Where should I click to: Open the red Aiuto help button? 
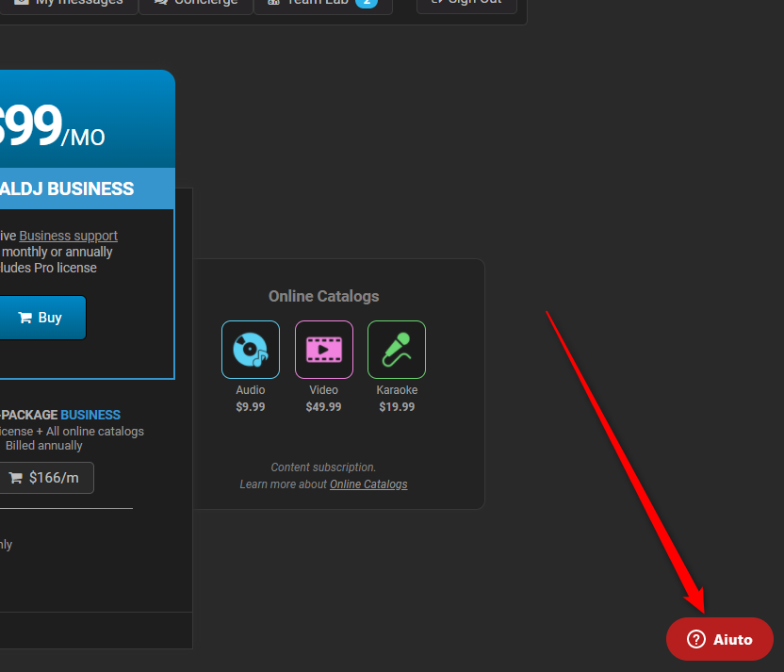(x=720, y=639)
